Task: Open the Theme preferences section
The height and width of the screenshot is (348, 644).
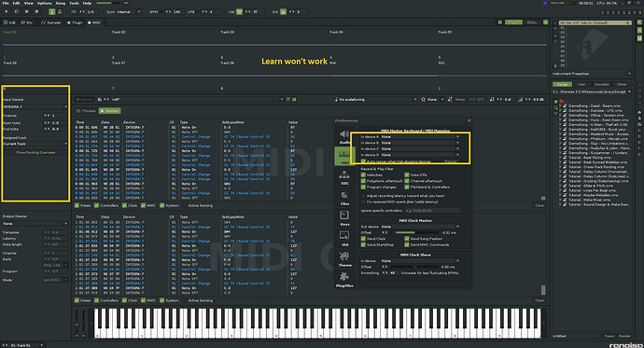Action: [x=344, y=259]
